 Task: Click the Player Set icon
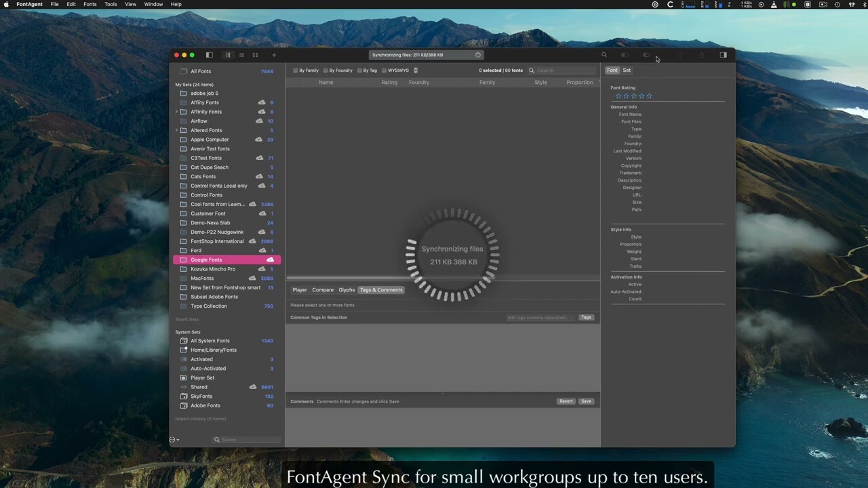(x=183, y=378)
